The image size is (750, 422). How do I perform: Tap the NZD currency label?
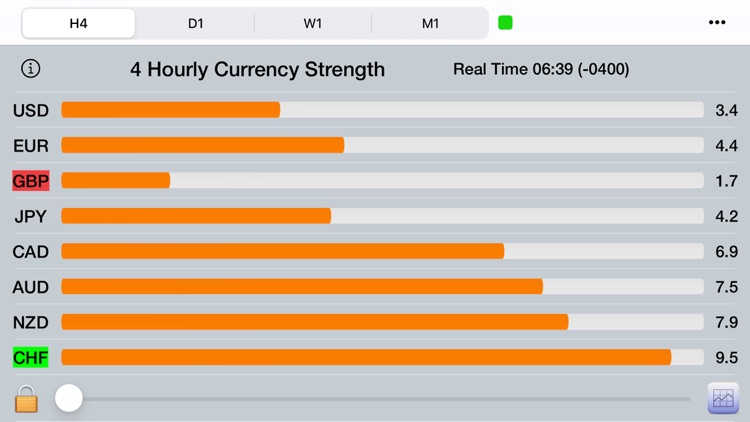(x=31, y=322)
